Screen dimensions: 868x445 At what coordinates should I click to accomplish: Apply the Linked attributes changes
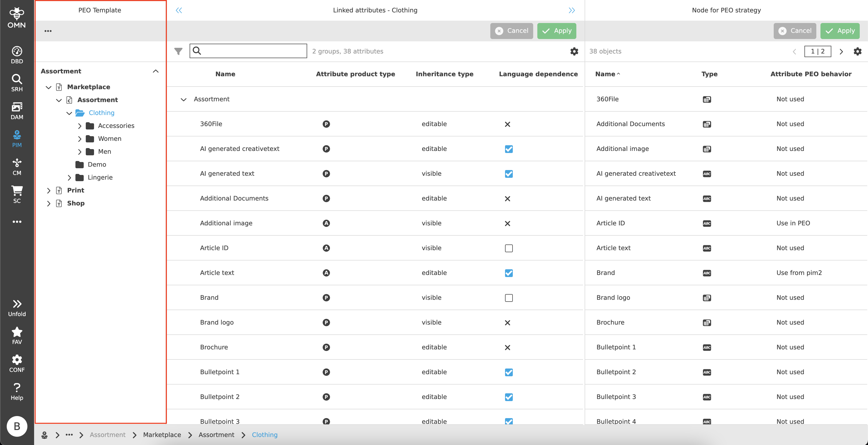(x=556, y=31)
